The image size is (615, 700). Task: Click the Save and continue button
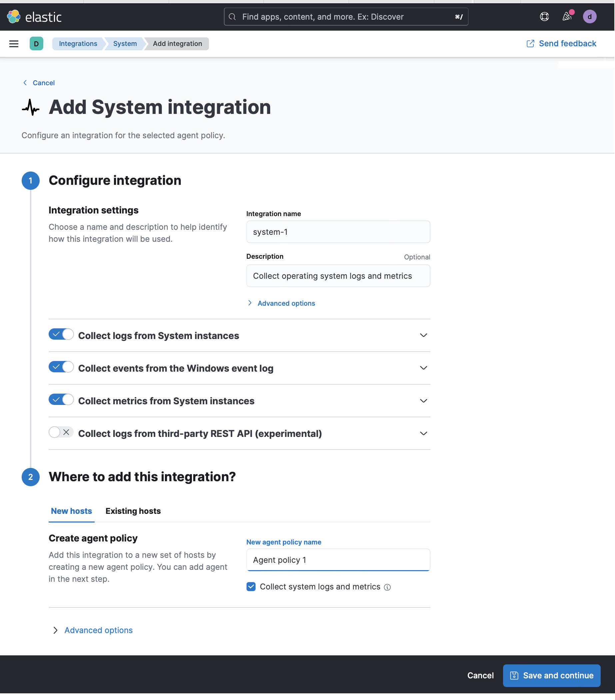[x=552, y=675]
